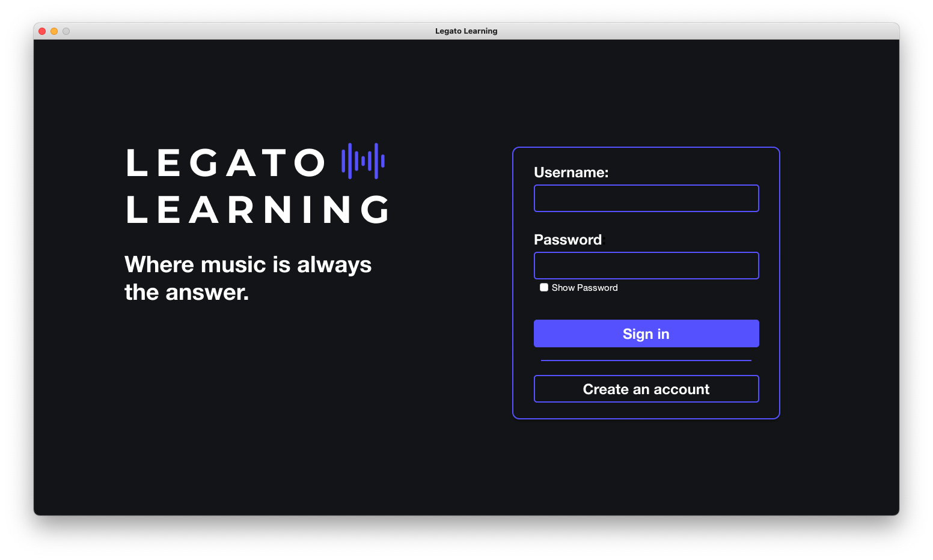Select the waveform graphic beside LEGATO
The image size is (933, 560).
362,160
